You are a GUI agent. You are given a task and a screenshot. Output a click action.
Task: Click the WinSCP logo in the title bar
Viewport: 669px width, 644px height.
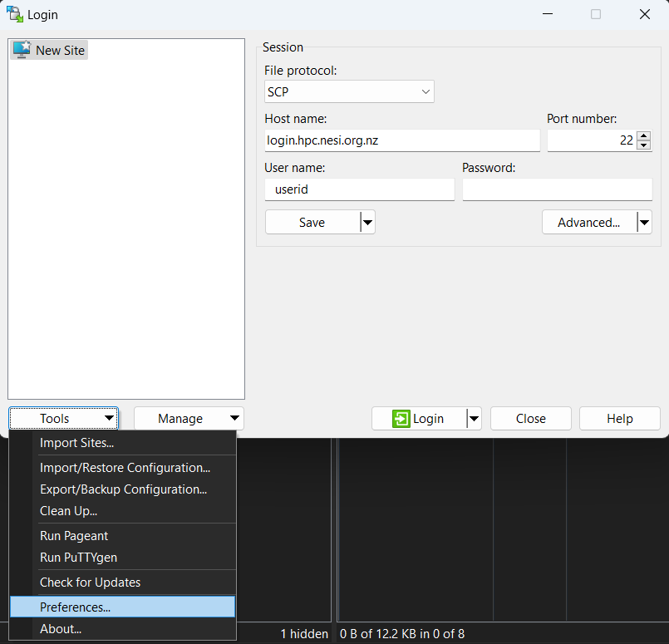13,13
